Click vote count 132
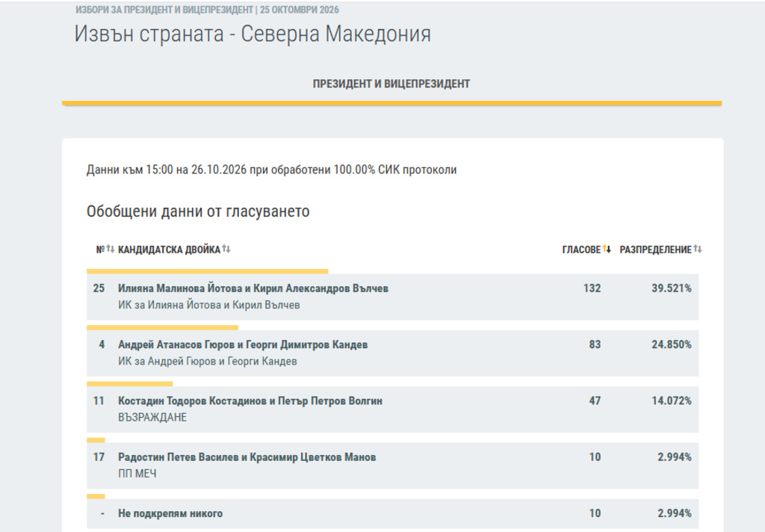The width and height of the screenshot is (765, 532). point(592,288)
